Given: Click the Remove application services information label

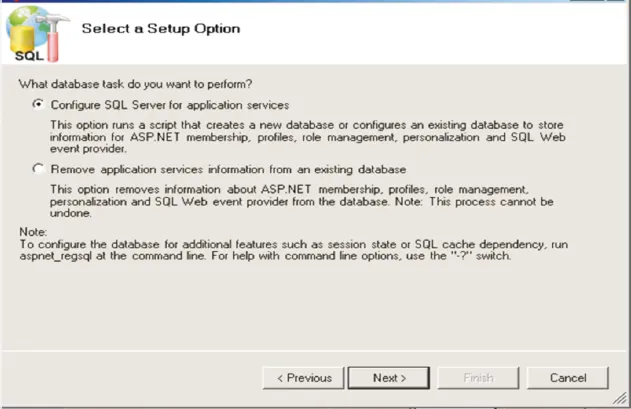Looking at the screenshot, I should point(228,169).
